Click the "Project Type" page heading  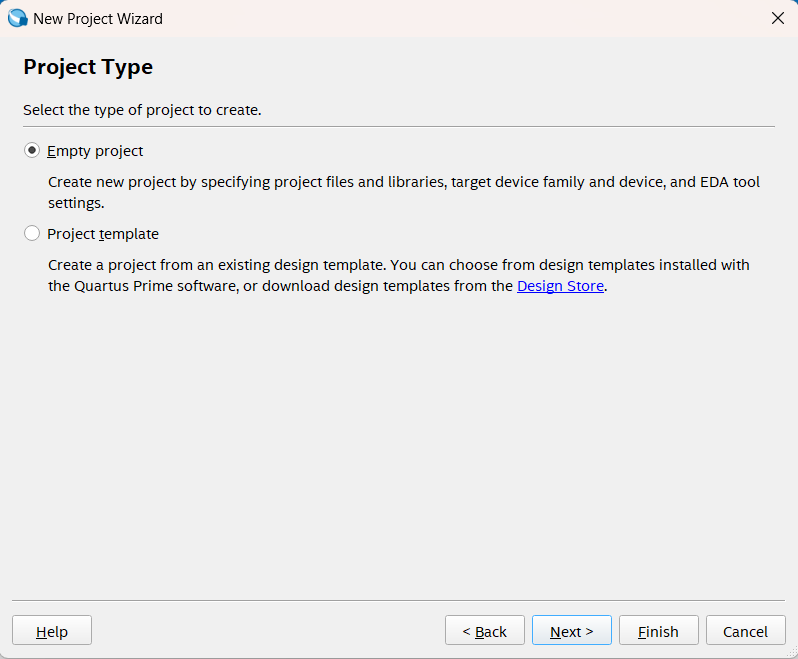click(x=88, y=67)
